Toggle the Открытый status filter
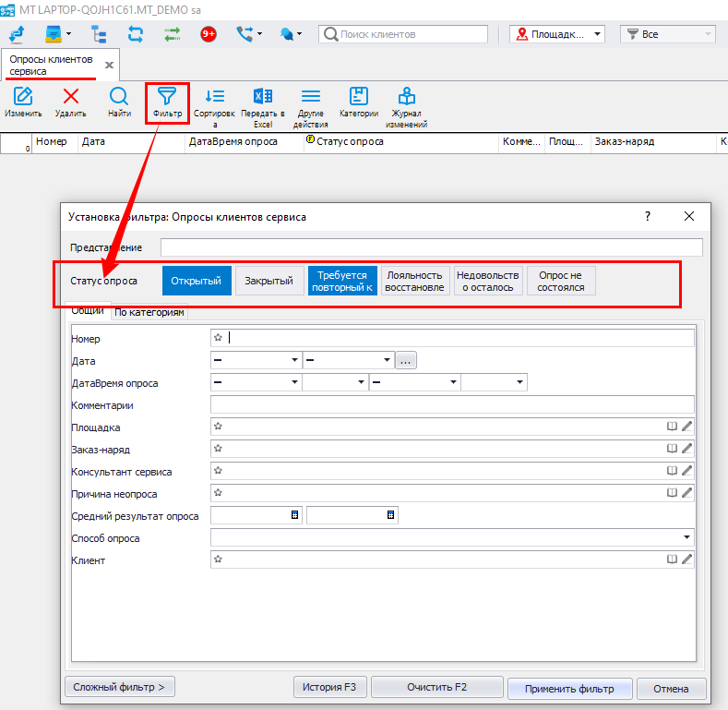728x710 pixels. pyautogui.click(x=197, y=281)
